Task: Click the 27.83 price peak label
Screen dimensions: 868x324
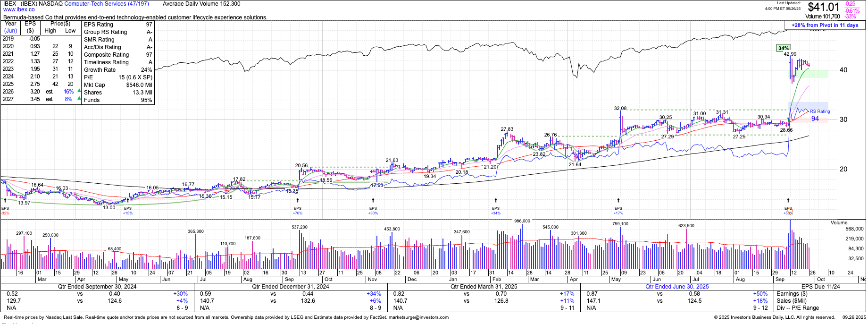Action: pyautogui.click(x=507, y=129)
